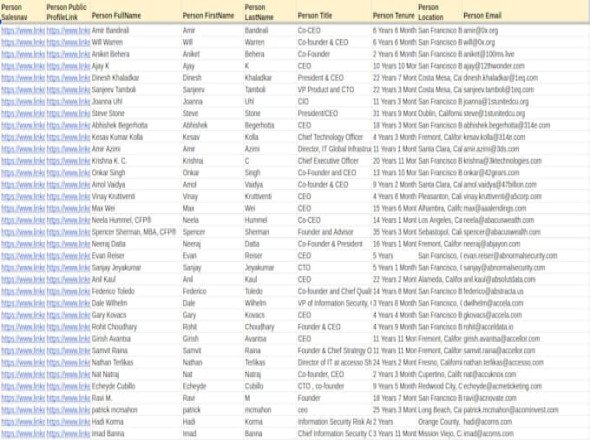The width and height of the screenshot is (590, 440).
Task: Open the Salesnav link for Onkar Singh
Action: click(x=23, y=173)
